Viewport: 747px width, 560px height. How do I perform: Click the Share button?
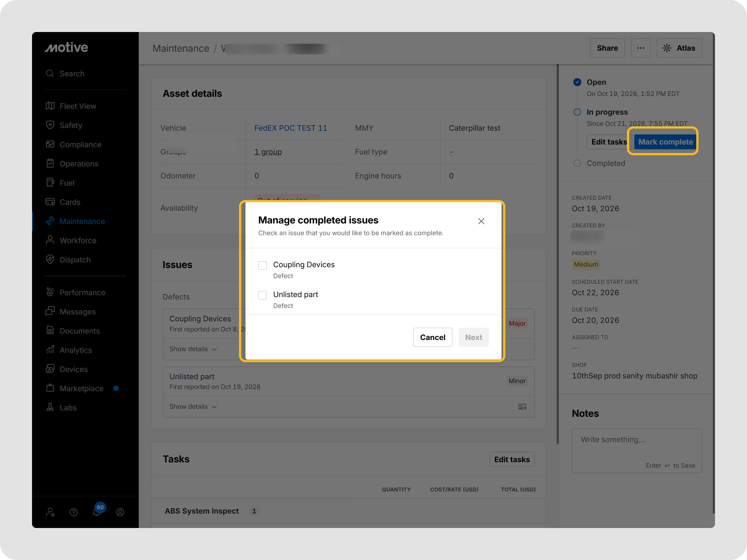[x=607, y=48]
